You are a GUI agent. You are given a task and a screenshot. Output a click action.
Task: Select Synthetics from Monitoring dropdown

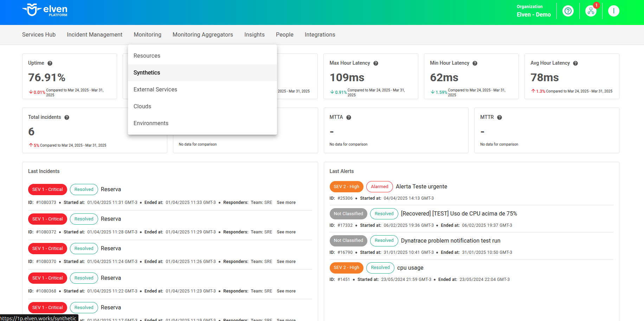147,73
